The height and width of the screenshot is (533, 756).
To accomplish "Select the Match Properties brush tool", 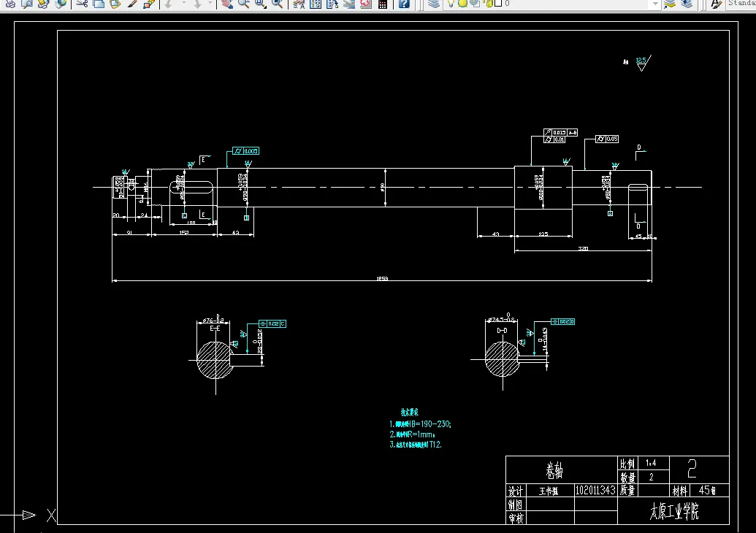I will click(131, 4).
